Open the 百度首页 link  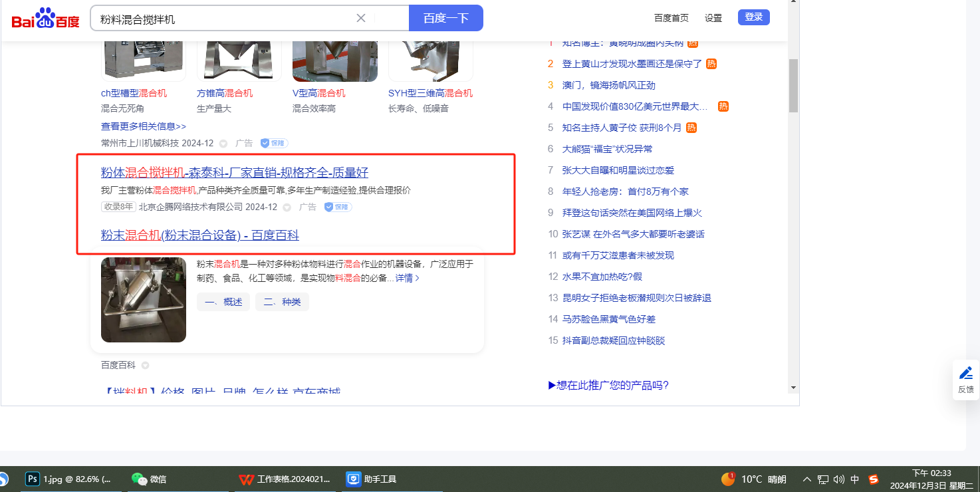672,18
